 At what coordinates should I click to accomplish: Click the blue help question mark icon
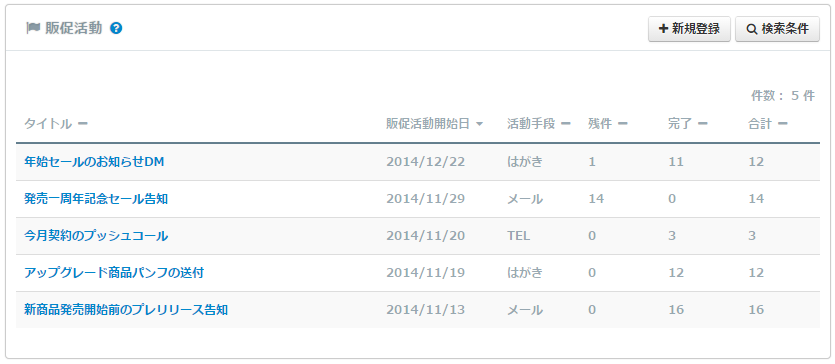tap(116, 28)
